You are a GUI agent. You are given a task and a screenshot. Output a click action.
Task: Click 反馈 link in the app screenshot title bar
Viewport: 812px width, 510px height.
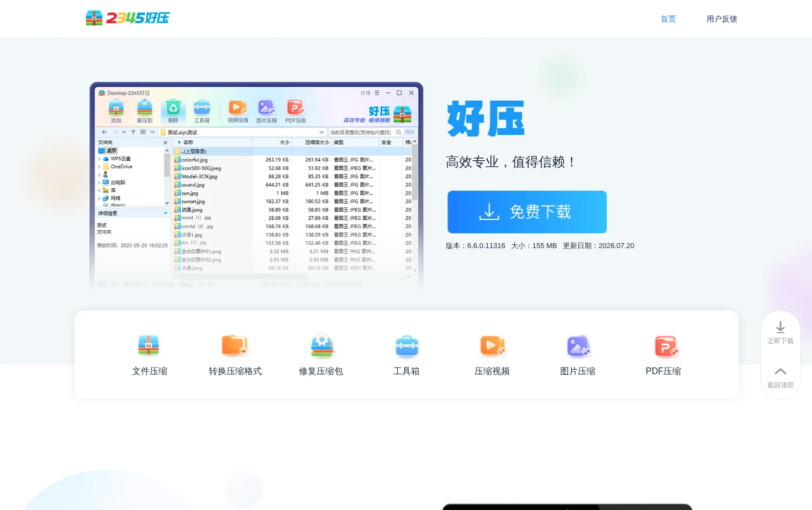tap(365, 93)
